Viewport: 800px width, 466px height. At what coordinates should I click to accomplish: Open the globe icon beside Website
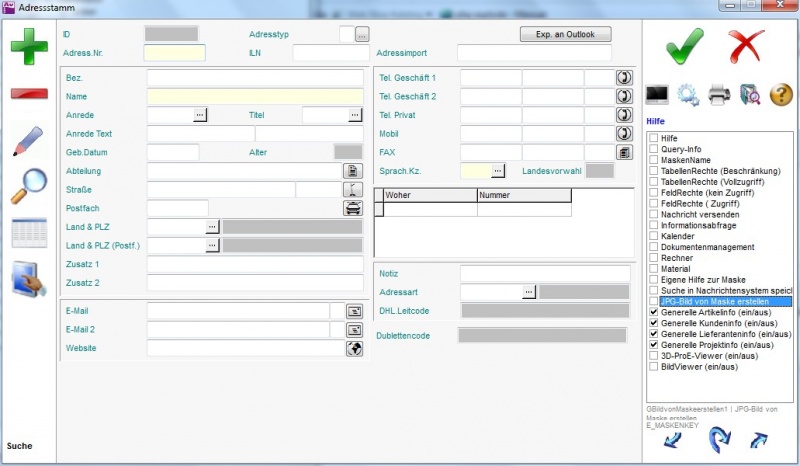click(353, 348)
